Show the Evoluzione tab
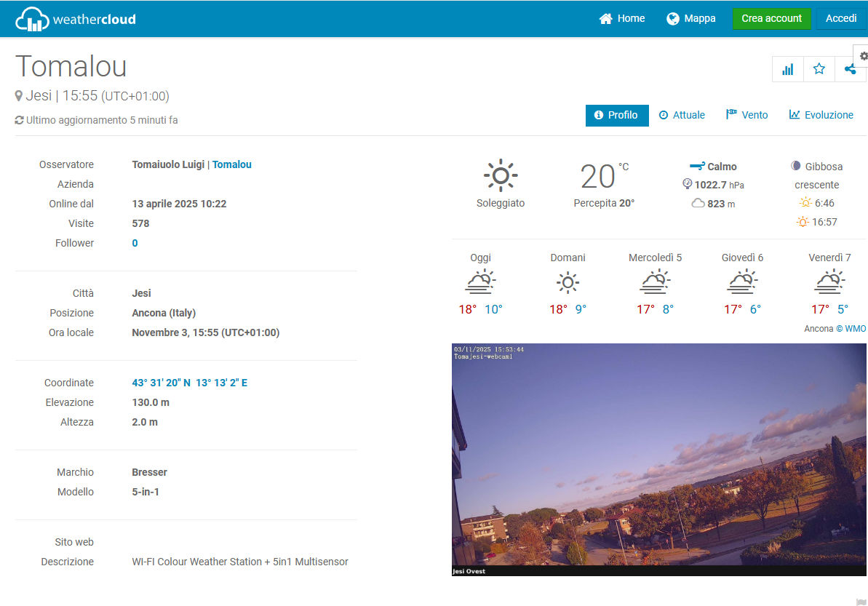Viewport: 868px width, 606px height. [821, 115]
